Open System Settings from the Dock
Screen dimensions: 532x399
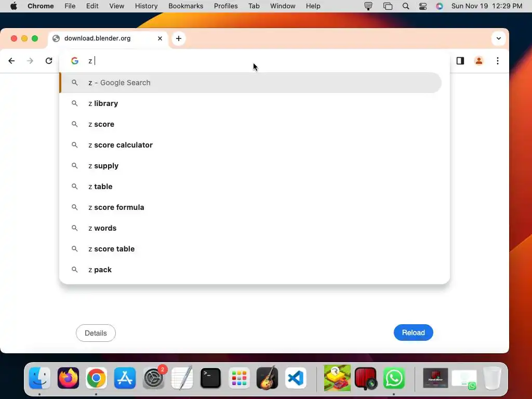153,378
